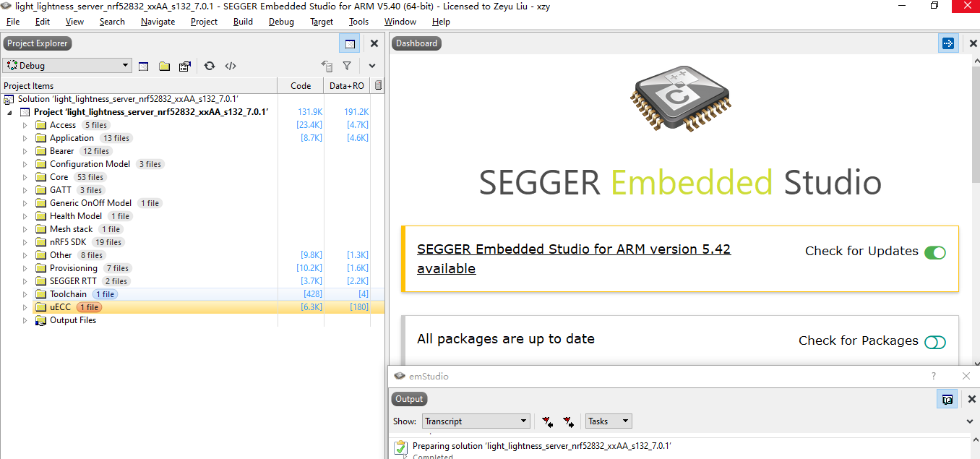This screenshot has width=980, height=459.
Task: Click the Project Explorer title tab
Action: 38,43
